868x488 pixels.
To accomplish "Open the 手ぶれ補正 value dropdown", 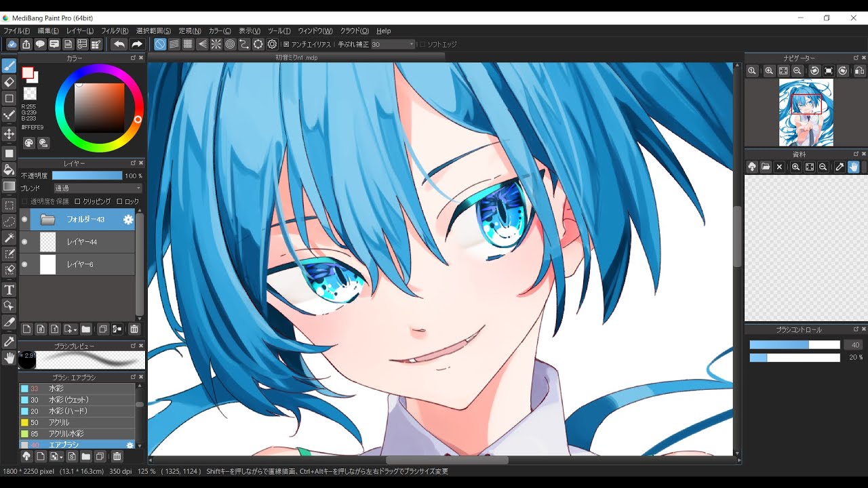I will click(x=393, y=44).
